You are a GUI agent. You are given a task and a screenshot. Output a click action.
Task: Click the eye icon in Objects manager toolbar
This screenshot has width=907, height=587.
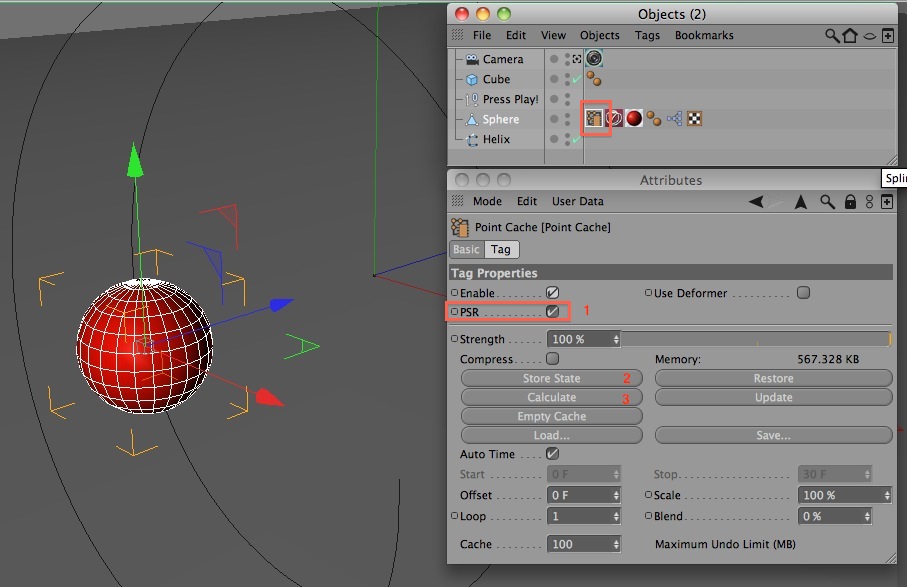point(869,36)
